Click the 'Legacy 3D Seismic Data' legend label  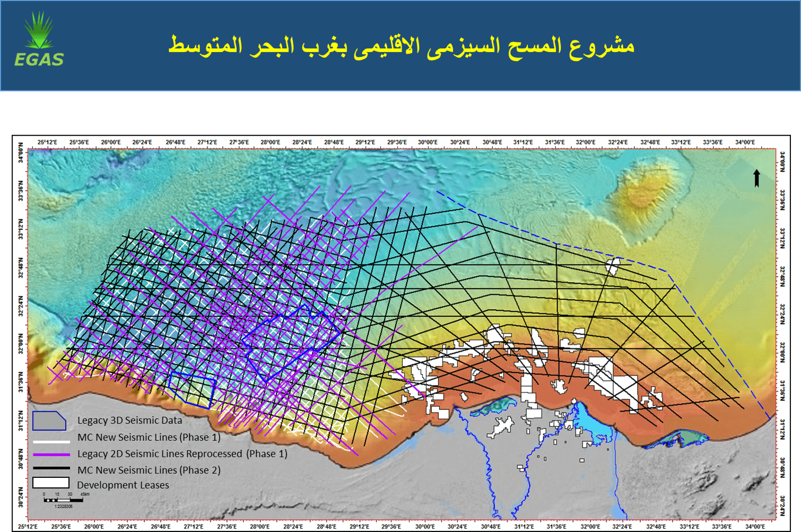(x=129, y=420)
